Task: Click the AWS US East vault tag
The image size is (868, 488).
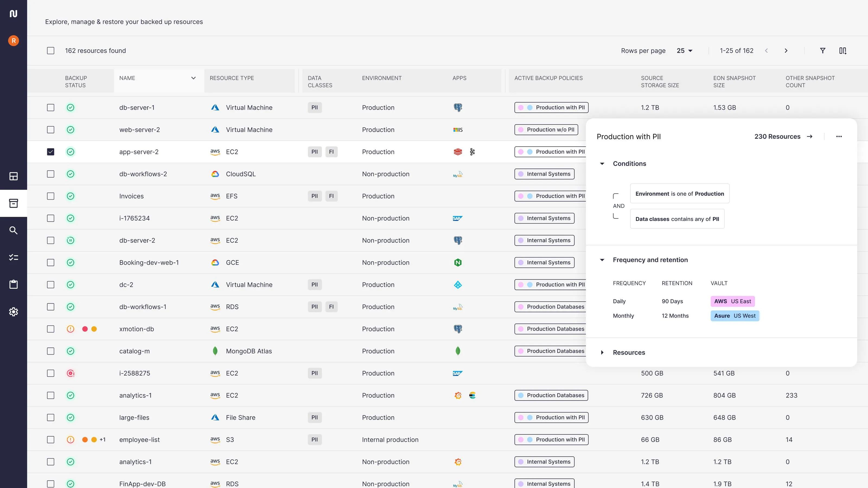Action: pyautogui.click(x=733, y=301)
